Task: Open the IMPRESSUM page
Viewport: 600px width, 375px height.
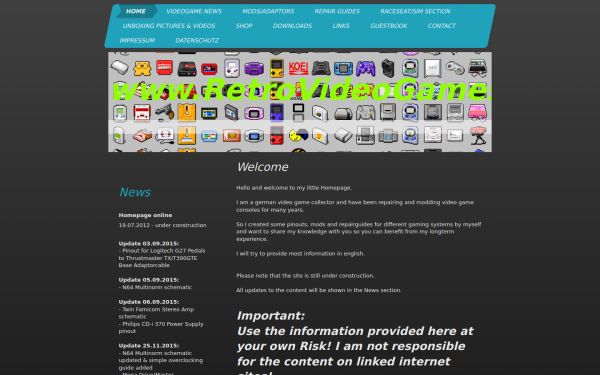Action: click(x=137, y=41)
